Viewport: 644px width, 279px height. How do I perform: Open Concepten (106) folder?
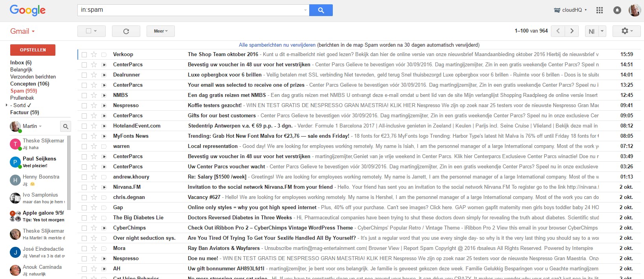click(30, 84)
